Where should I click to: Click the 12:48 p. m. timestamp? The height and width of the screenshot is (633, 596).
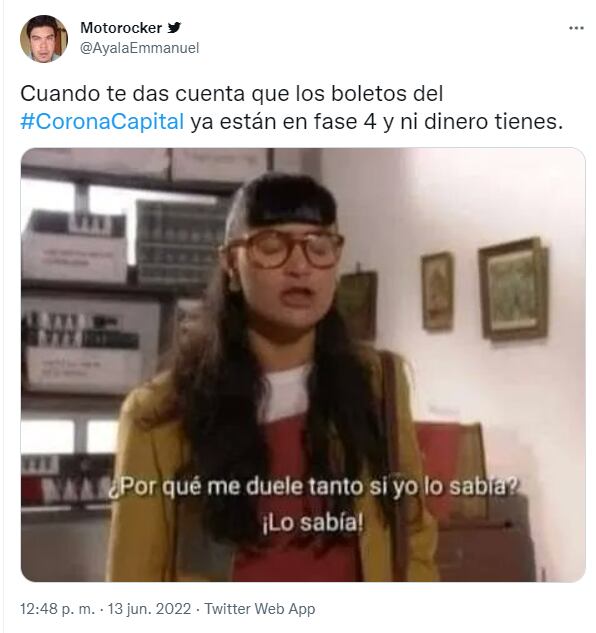(x=57, y=608)
